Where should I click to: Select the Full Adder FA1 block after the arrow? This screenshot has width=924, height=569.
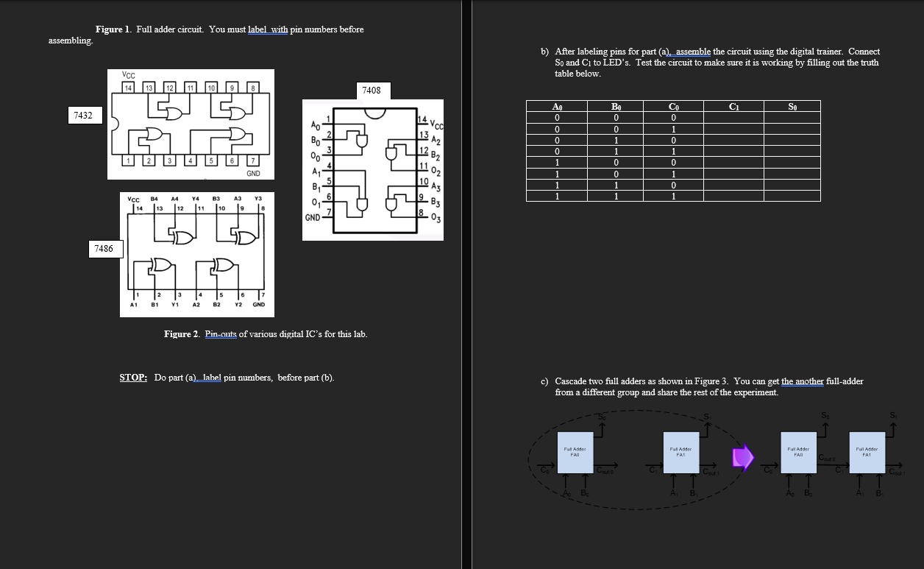[x=867, y=452]
